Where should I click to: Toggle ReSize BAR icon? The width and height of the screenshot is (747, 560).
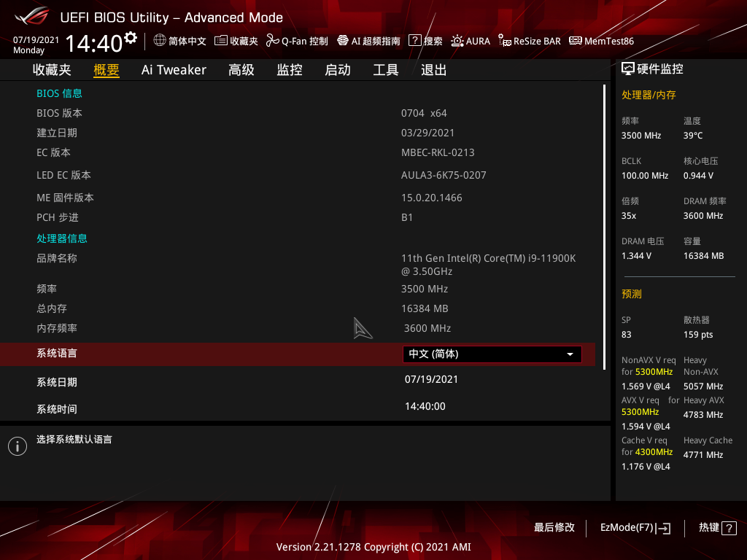click(x=505, y=41)
